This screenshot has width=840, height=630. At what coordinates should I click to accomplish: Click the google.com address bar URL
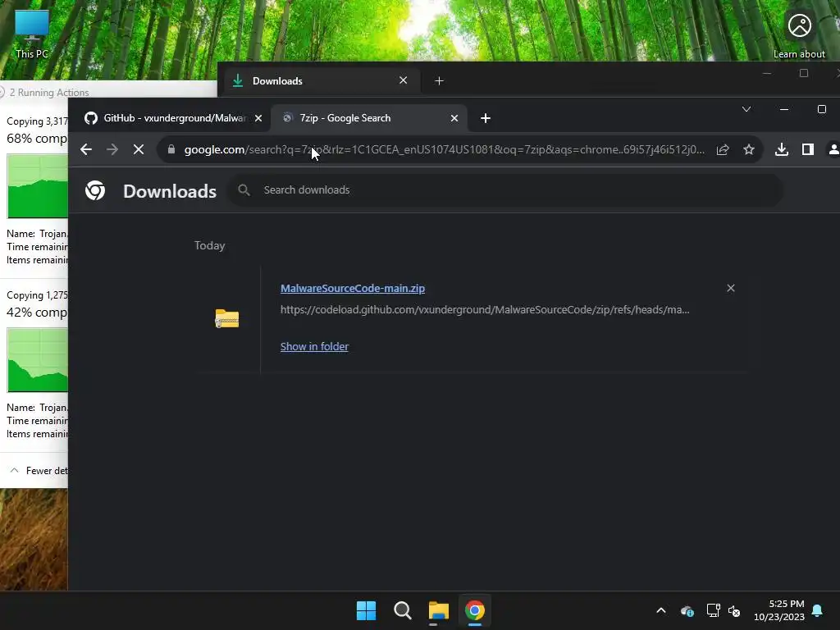[x=444, y=149]
